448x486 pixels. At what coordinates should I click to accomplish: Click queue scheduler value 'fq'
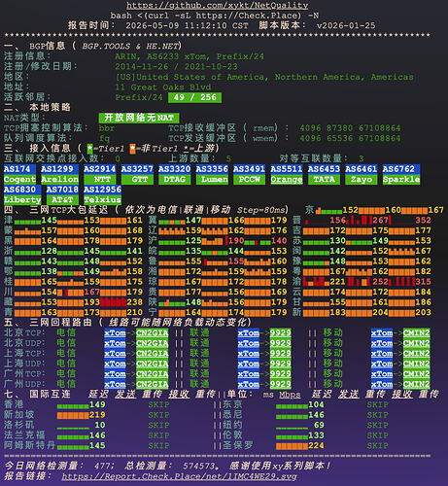[104, 138]
